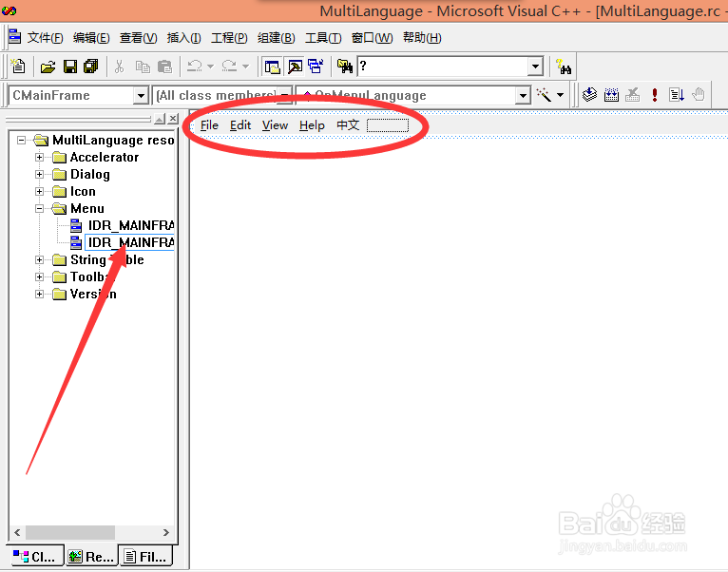Collapse the MultiLanguage resources root node
The height and width of the screenshot is (572, 728).
coord(21,140)
